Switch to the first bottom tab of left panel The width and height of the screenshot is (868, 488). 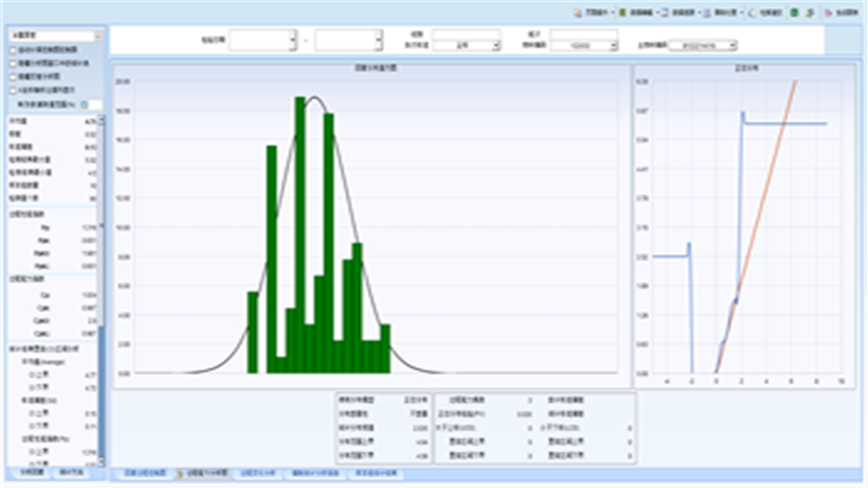tap(32, 472)
